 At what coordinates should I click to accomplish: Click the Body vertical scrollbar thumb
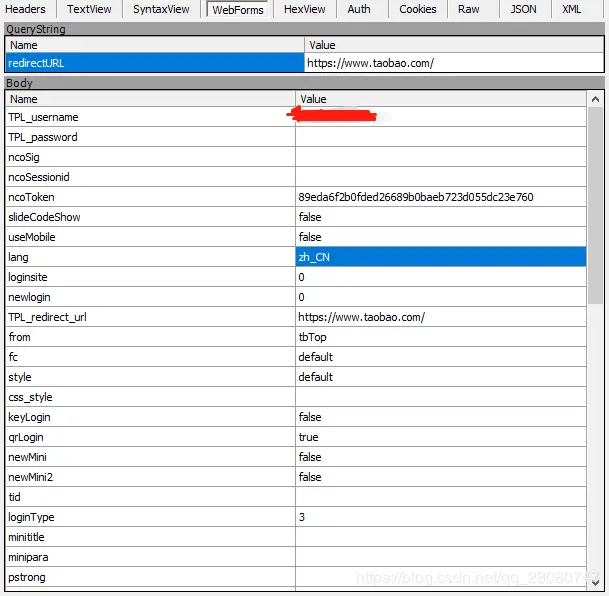click(595, 205)
